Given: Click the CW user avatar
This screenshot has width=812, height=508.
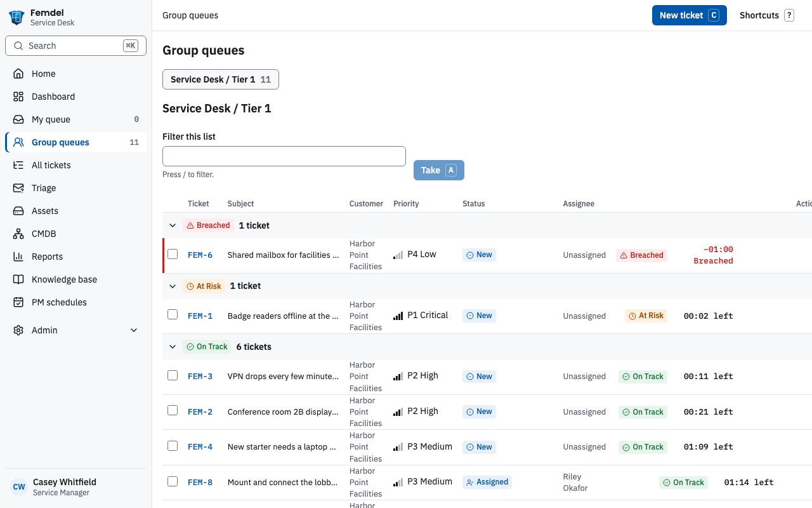Looking at the screenshot, I should point(19,487).
